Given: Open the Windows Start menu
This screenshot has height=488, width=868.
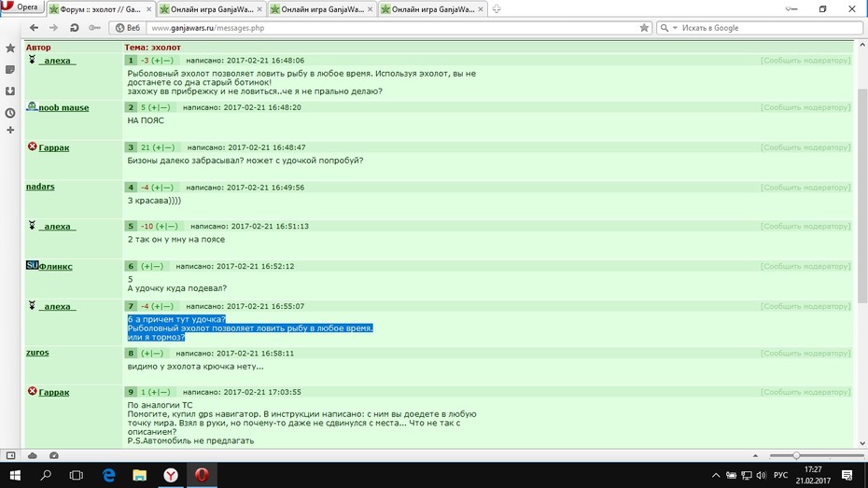Looking at the screenshot, I should (x=15, y=475).
